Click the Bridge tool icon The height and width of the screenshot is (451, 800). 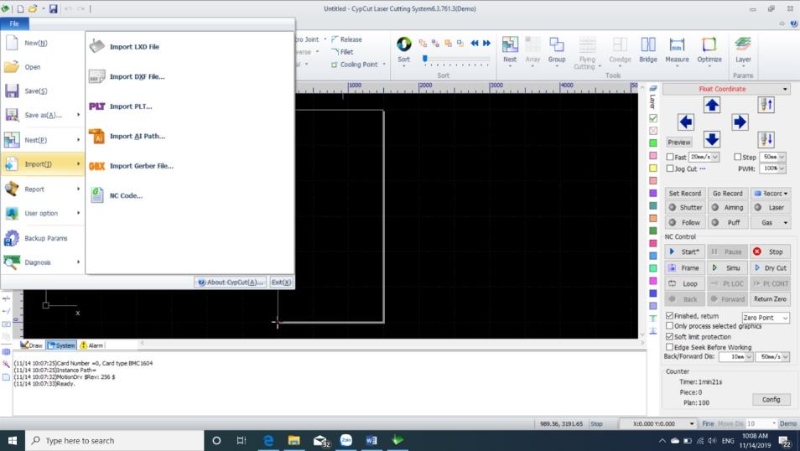click(x=648, y=49)
